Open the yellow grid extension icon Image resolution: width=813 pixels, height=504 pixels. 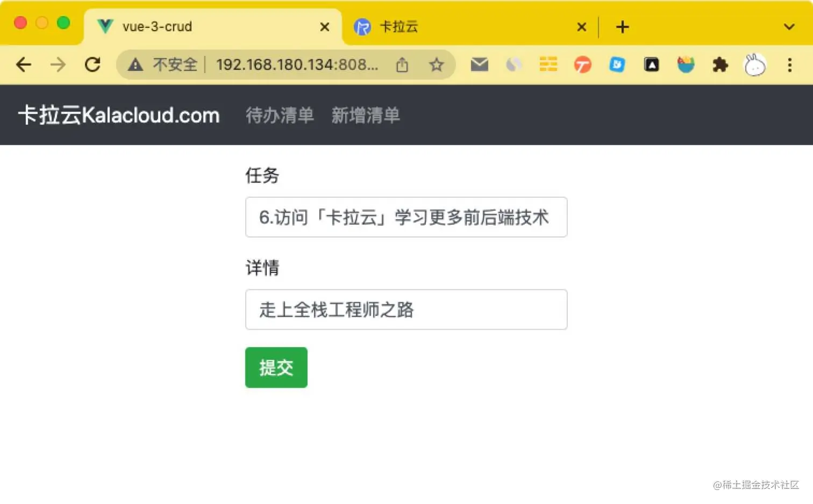pyautogui.click(x=548, y=64)
